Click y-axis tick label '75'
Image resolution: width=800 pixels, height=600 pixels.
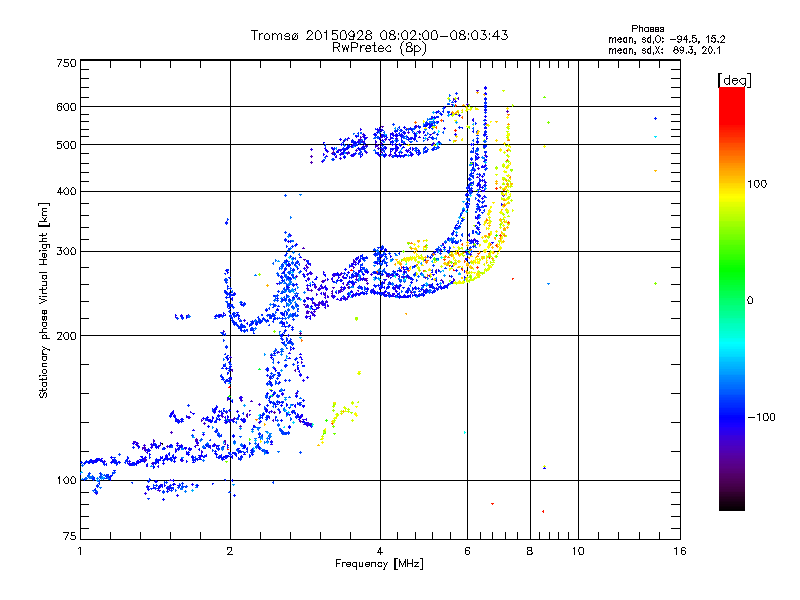70,536
